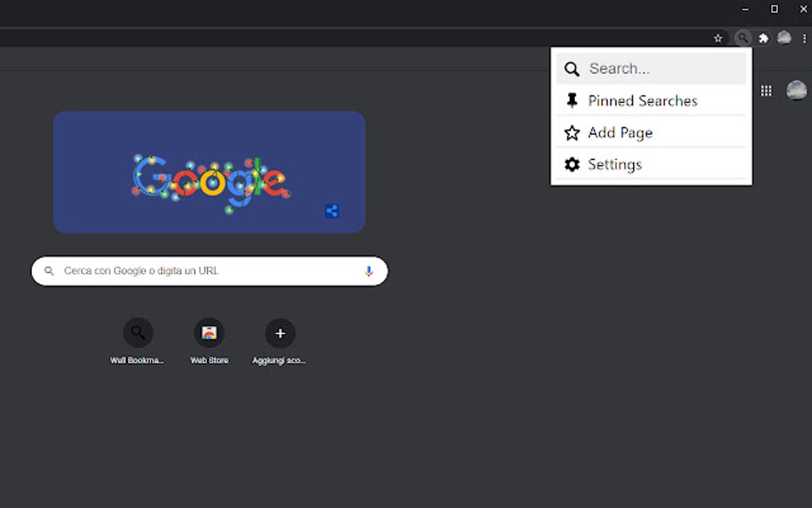Click the voice search microphone icon

click(x=368, y=271)
